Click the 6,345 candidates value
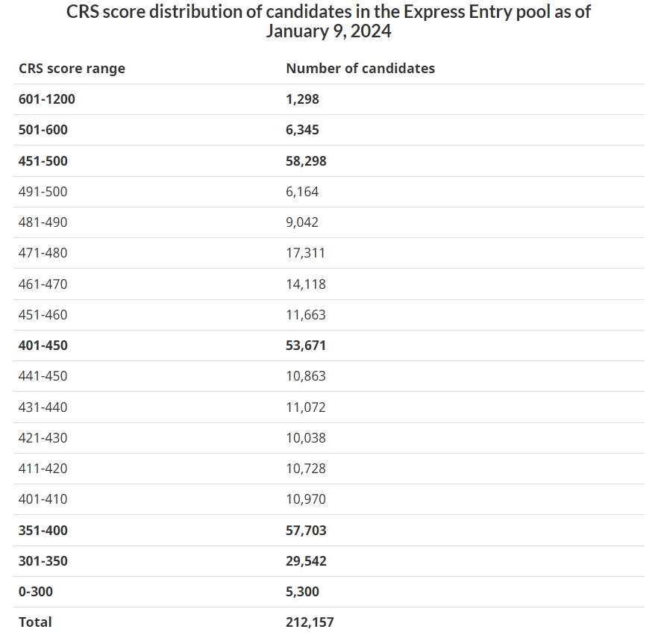 [302, 130]
